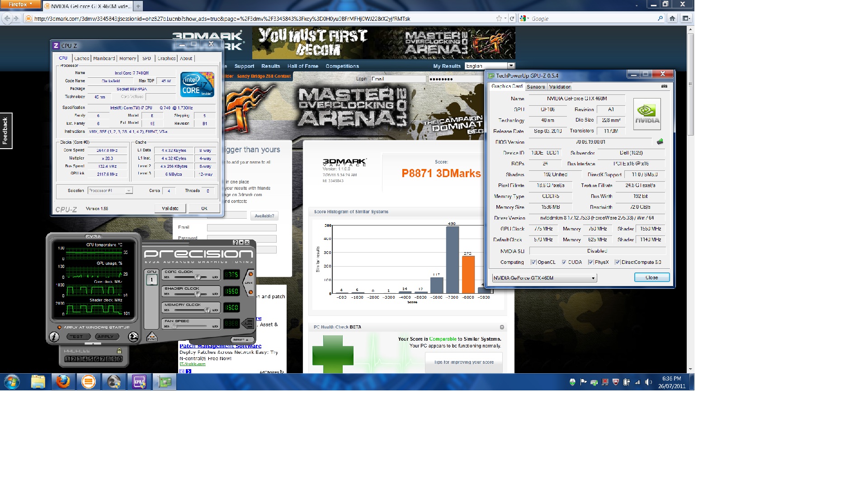Adjust the Memory Clock slider handle
The width and height of the screenshot is (868, 488).
click(x=207, y=310)
